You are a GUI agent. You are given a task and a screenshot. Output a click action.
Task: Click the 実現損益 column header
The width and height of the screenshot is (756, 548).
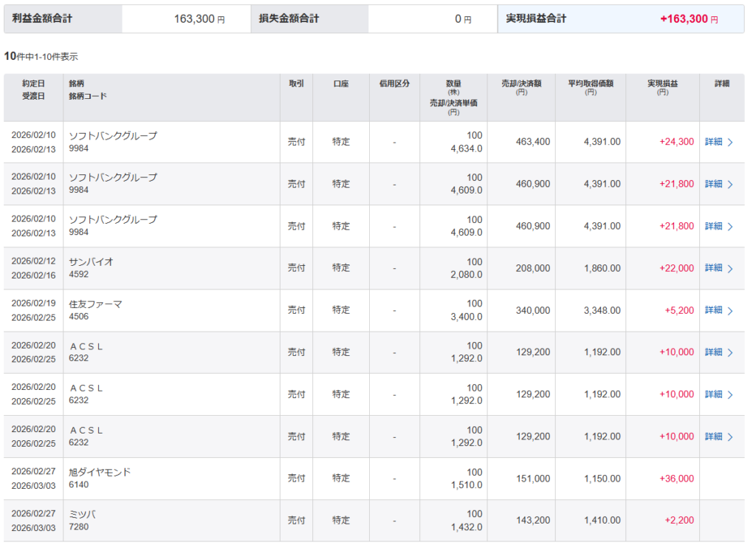(x=662, y=83)
